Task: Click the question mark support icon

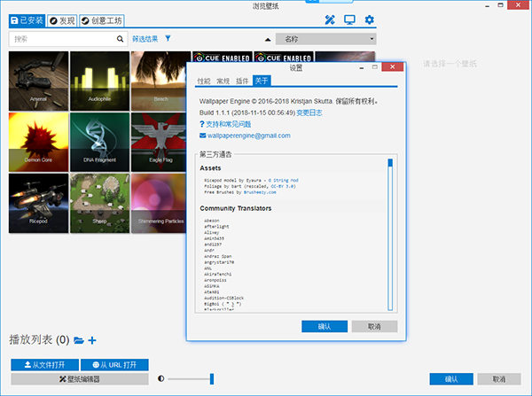Action: click(x=202, y=124)
